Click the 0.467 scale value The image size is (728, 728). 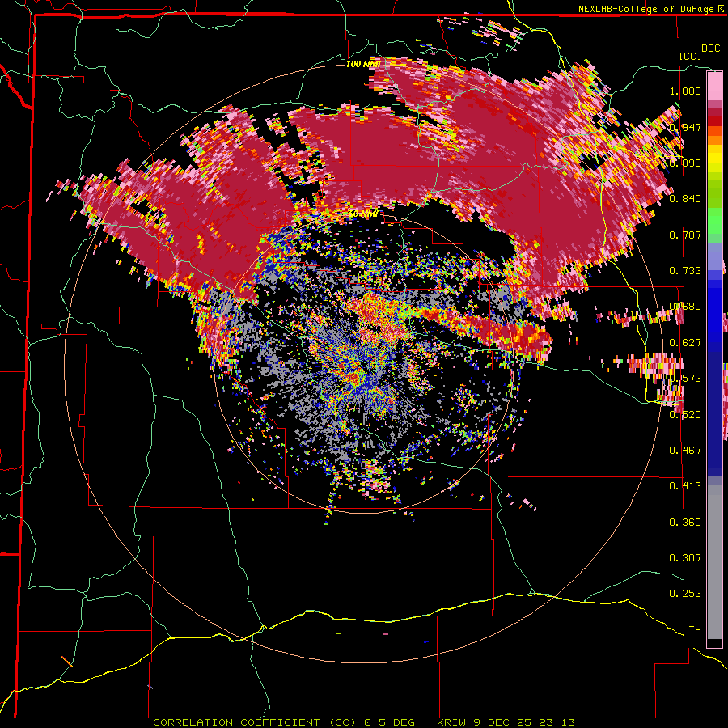tap(685, 451)
